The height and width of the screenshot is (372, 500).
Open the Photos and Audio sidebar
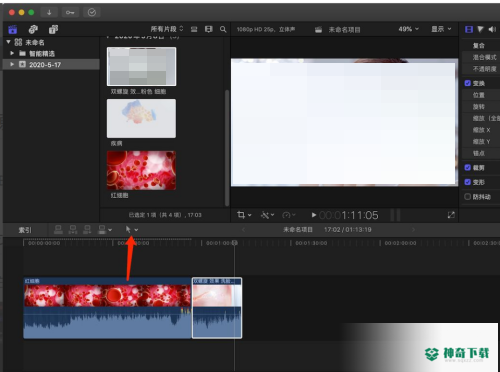(33, 30)
